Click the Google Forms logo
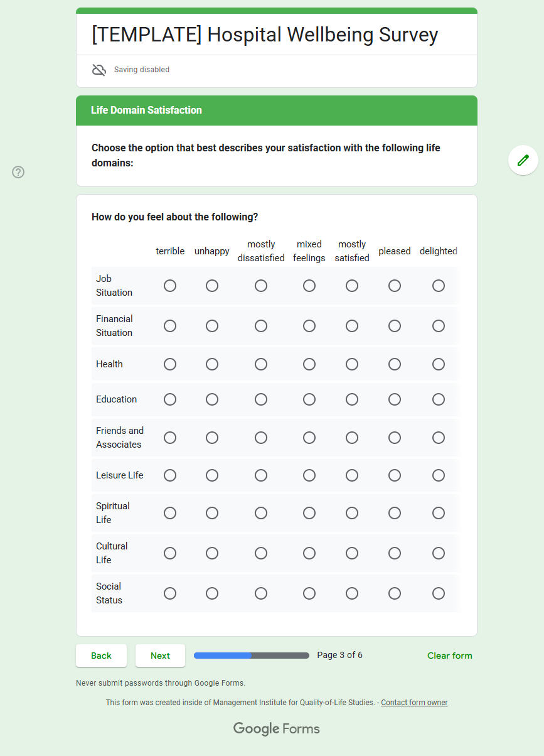This screenshot has width=544, height=756. click(x=277, y=728)
